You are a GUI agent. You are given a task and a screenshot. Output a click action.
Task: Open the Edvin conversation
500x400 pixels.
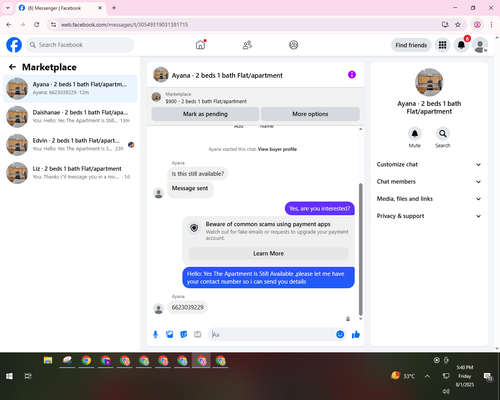tap(70, 145)
